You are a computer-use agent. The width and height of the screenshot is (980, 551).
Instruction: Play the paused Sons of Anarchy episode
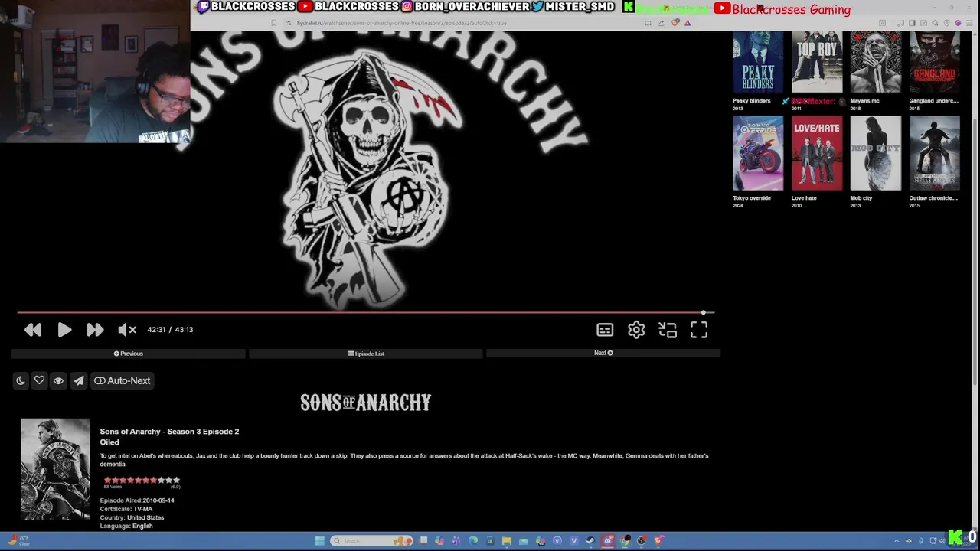[64, 330]
